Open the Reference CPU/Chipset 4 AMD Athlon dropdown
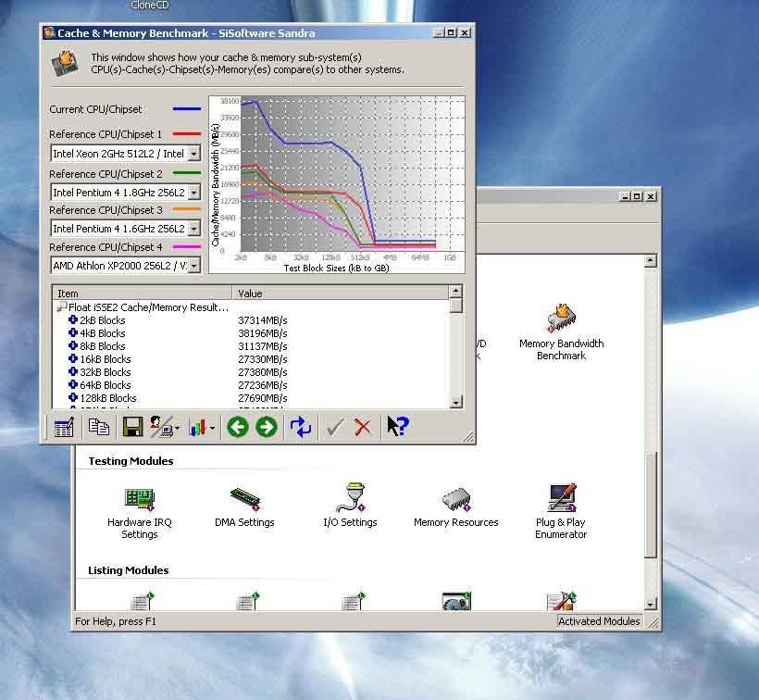The height and width of the screenshot is (700, 759). (193, 266)
